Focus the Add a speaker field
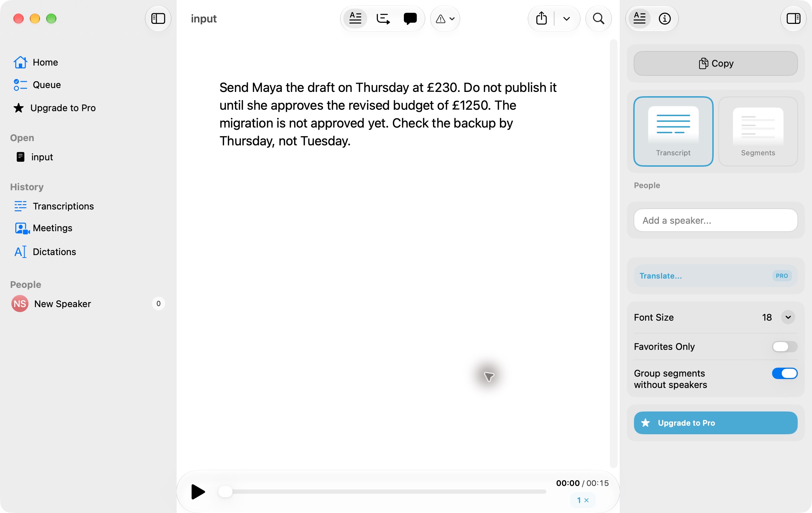This screenshot has height=513, width=812. pyautogui.click(x=715, y=221)
